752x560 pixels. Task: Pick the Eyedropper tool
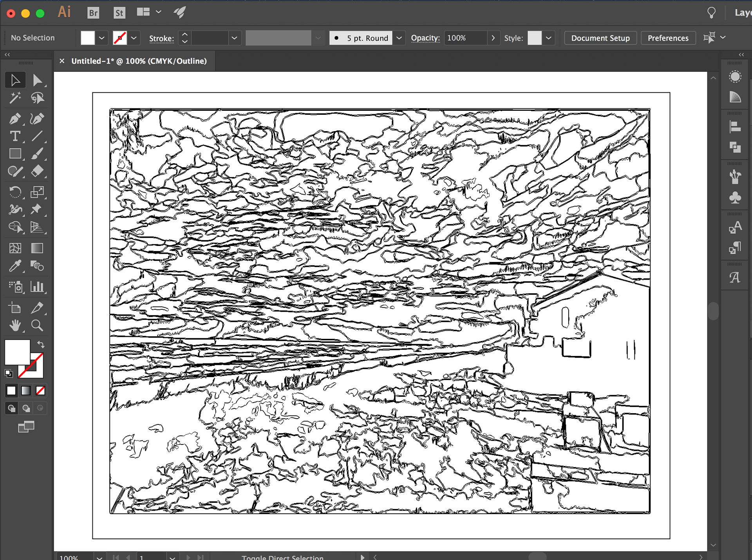(x=15, y=266)
